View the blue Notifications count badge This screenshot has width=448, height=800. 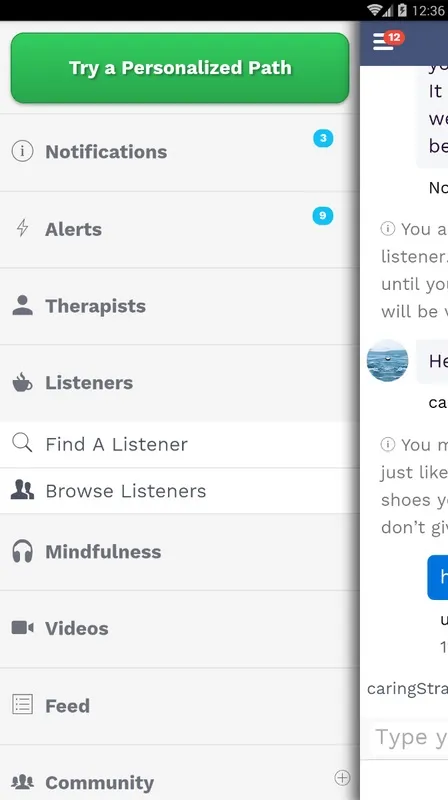pyautogui.click(x=323, y=138)
